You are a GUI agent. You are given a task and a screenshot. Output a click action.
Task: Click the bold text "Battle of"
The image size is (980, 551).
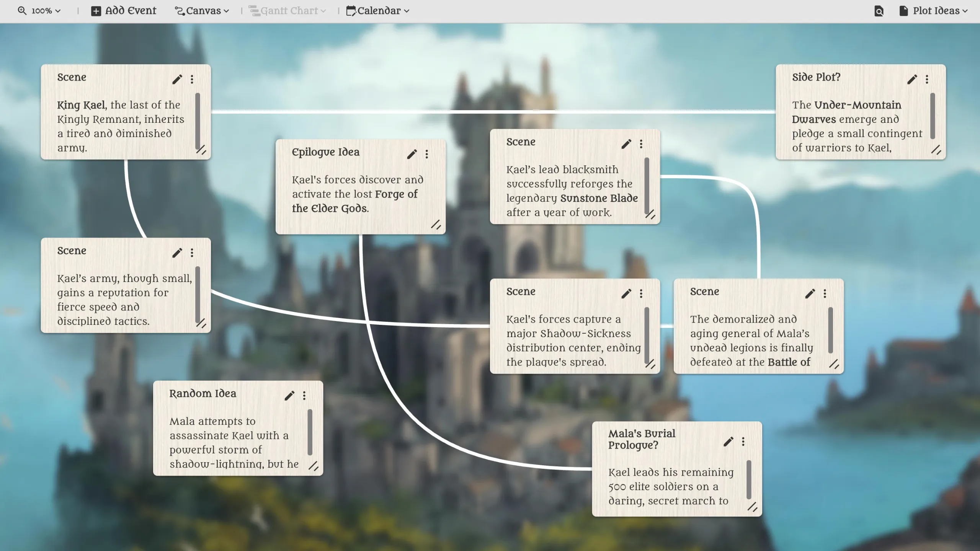789,362
